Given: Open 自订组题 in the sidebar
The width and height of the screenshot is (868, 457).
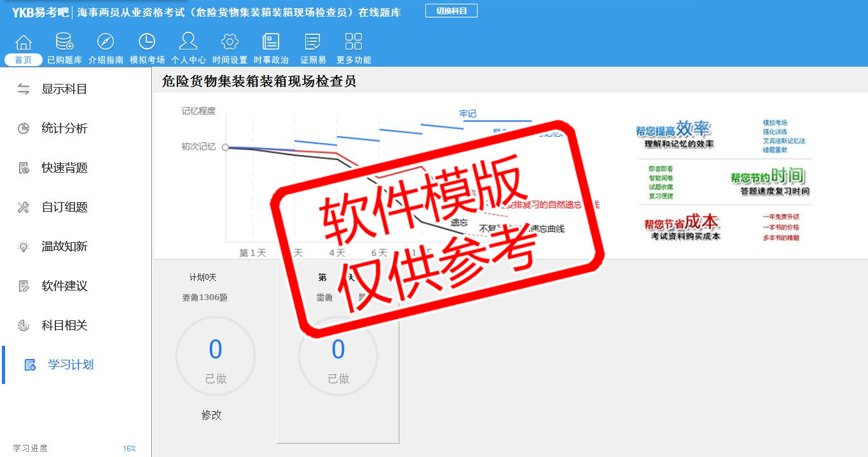Looking at the screenshot, I should [64, 207].
